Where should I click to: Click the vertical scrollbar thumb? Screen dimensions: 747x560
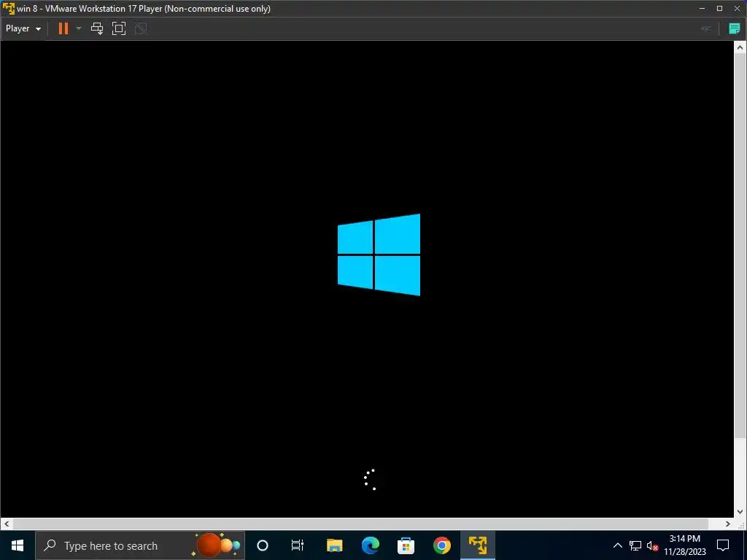click(740, 245)
